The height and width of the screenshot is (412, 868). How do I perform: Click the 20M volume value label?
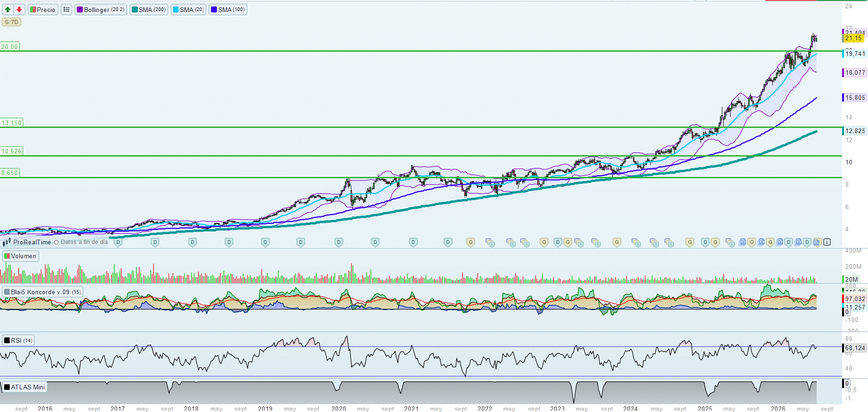coord(851,279)
